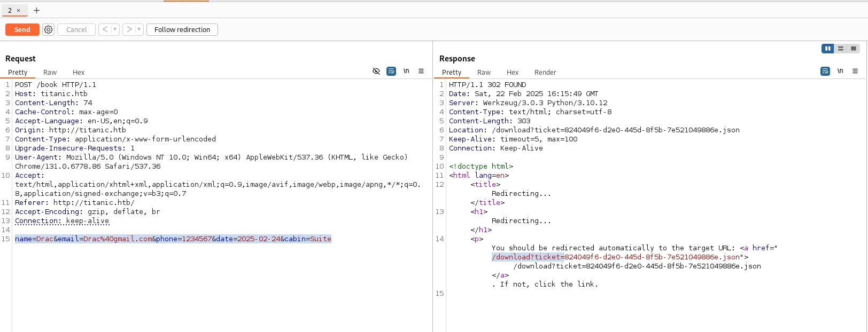
Task: Switch Request view to Raw tab
Action: click(x=50, y=72)
